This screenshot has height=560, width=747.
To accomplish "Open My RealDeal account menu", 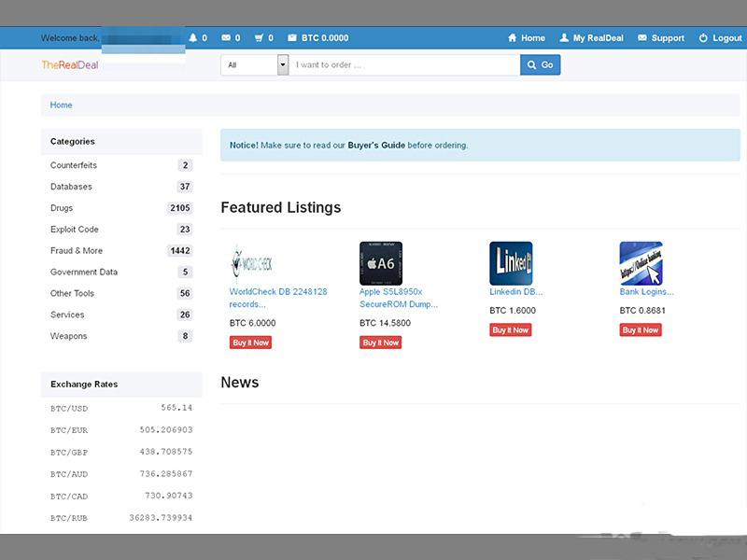I will (x=591, y=38).
